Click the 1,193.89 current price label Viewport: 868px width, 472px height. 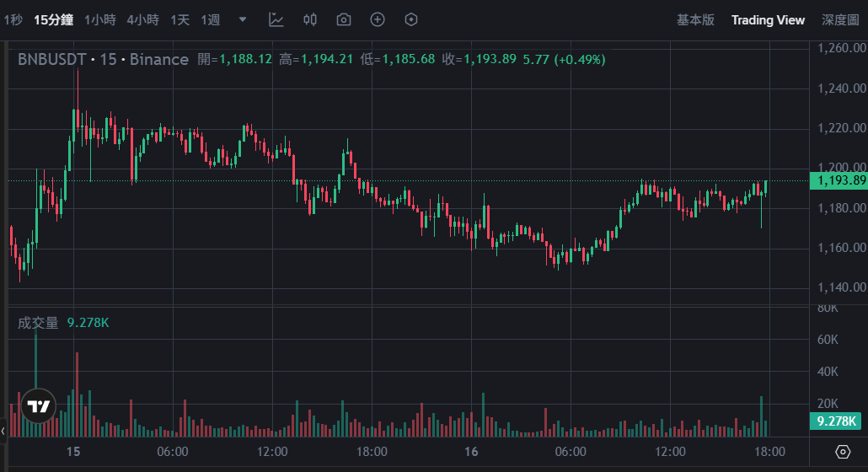point(838,180)
